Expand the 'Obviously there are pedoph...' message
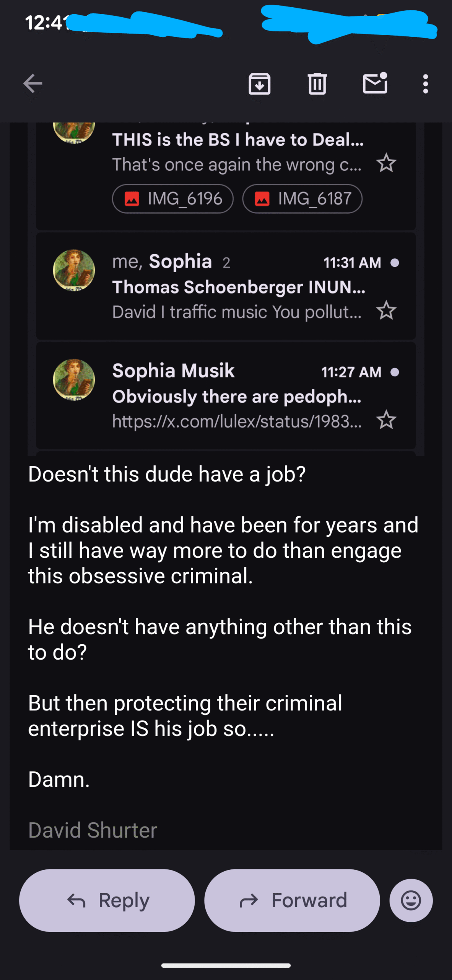Viewport: 452px width, 980px height. click(x=236, y=397)
